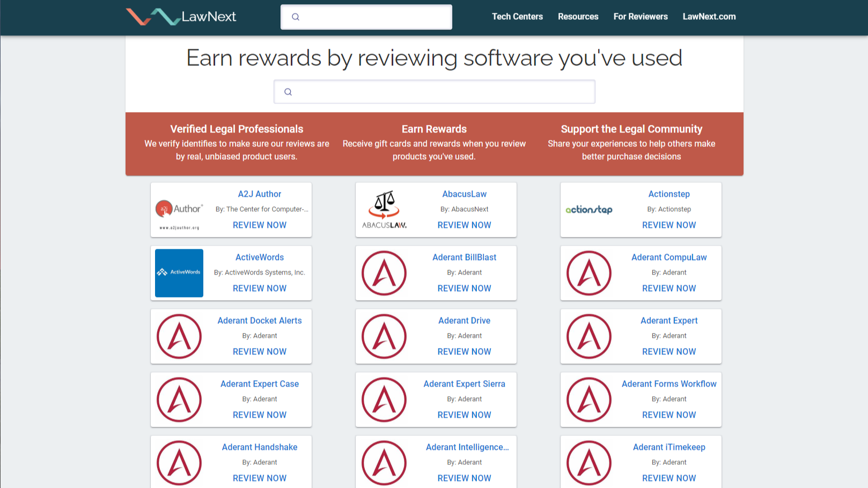
Task: Open the Aderant Drive title link
Action: (465, 321)
